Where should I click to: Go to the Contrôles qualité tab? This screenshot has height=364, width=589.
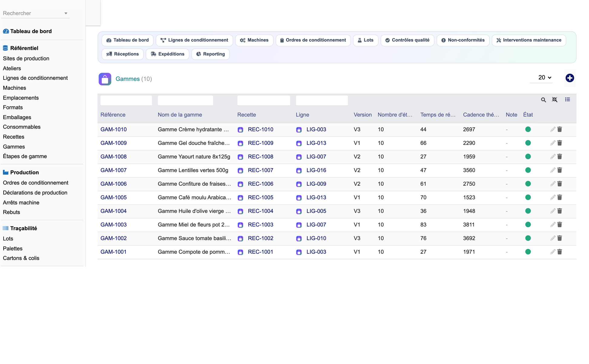tap(407, 40)
